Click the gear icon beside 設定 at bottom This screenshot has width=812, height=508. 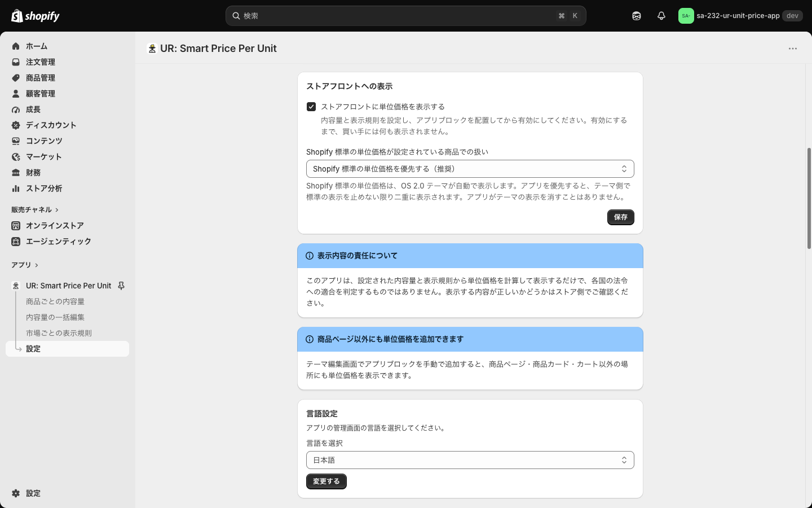[16, 493]
